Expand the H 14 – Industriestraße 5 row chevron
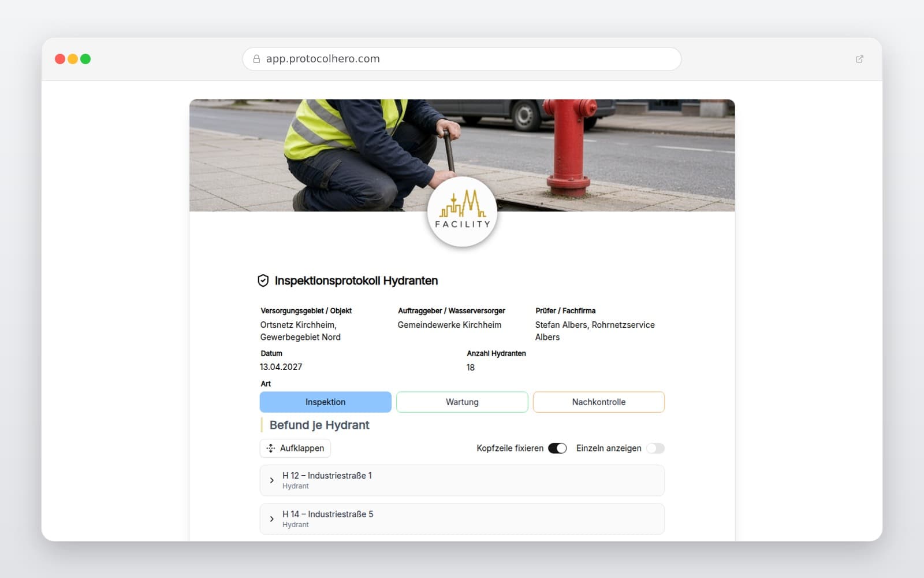Screen dimensions: 924x578 [272, 519]
